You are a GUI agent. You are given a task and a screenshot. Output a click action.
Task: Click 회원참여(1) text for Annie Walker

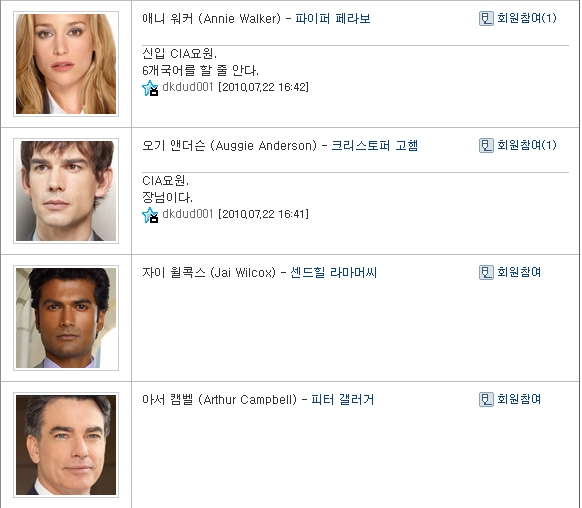click(x=527, y=18)
